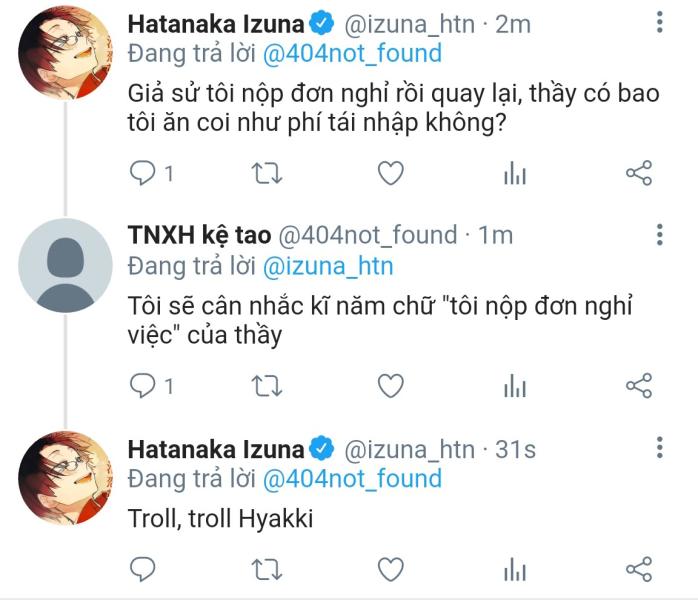Open more options on "Troll, troll Hyakki" tweet
This screenshot has width=698, height=600.
[660, 448]
